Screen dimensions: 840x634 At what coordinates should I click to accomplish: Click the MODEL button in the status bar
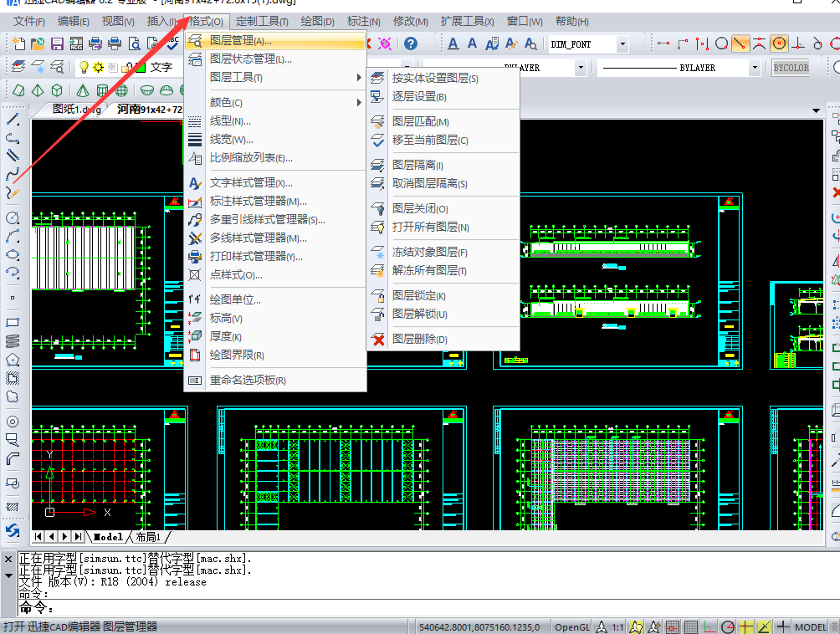pos(811,625)
